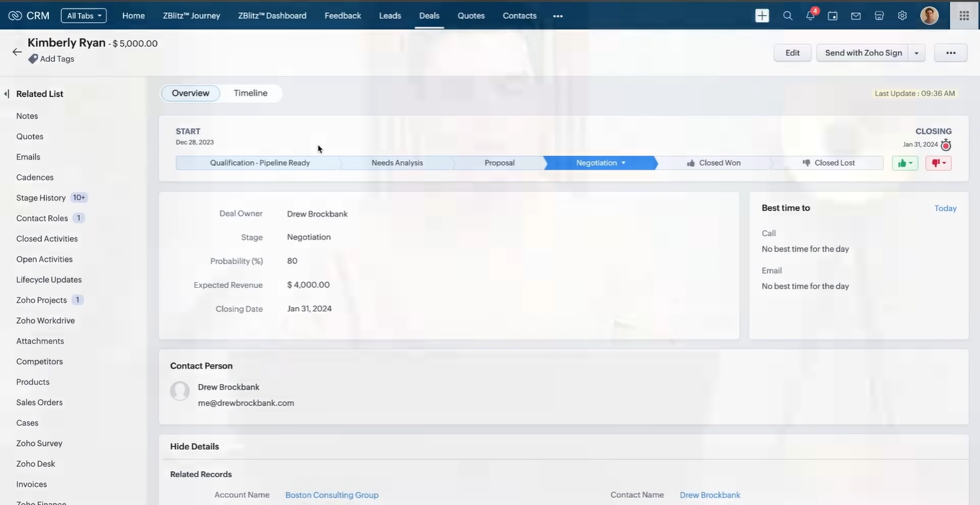Set stage to Proposal on the pipeline bar

click(500, 163)
